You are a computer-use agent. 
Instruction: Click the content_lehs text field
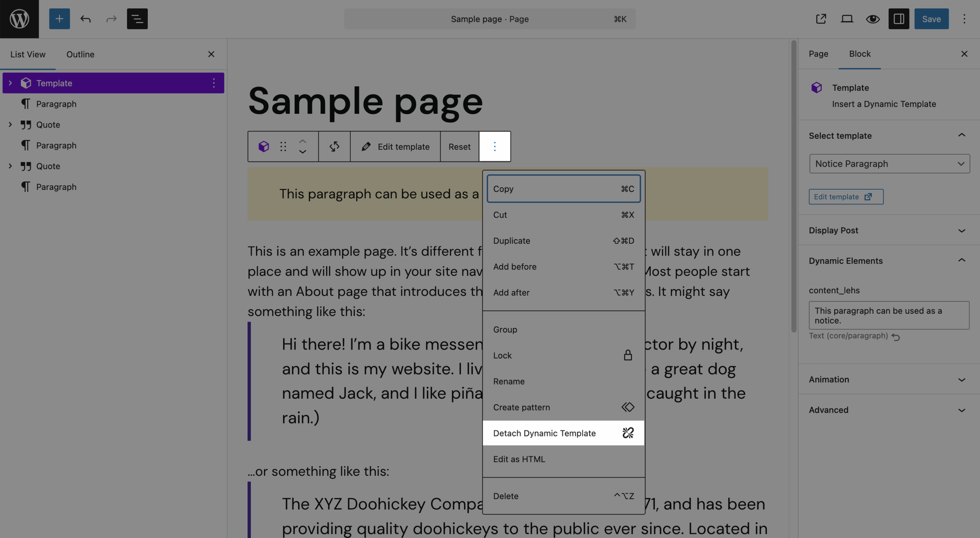point(889,316)
